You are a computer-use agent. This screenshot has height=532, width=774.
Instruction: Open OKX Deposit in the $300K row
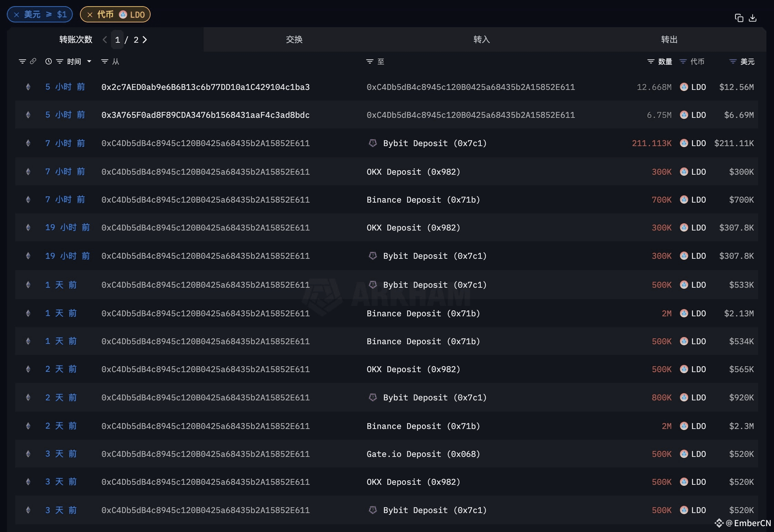pyautogui.click(x=414, y=172)
